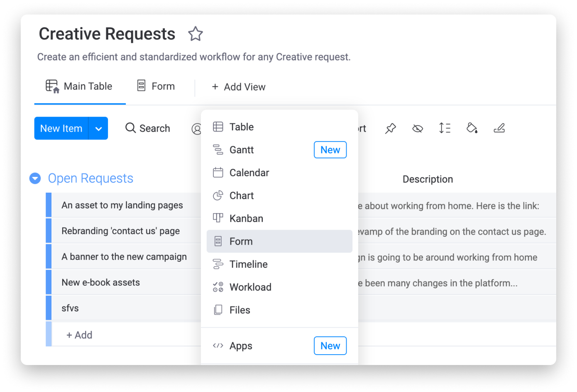Choose Chart view option
Viewport: 577px width, 392px height.
[279, 195]
